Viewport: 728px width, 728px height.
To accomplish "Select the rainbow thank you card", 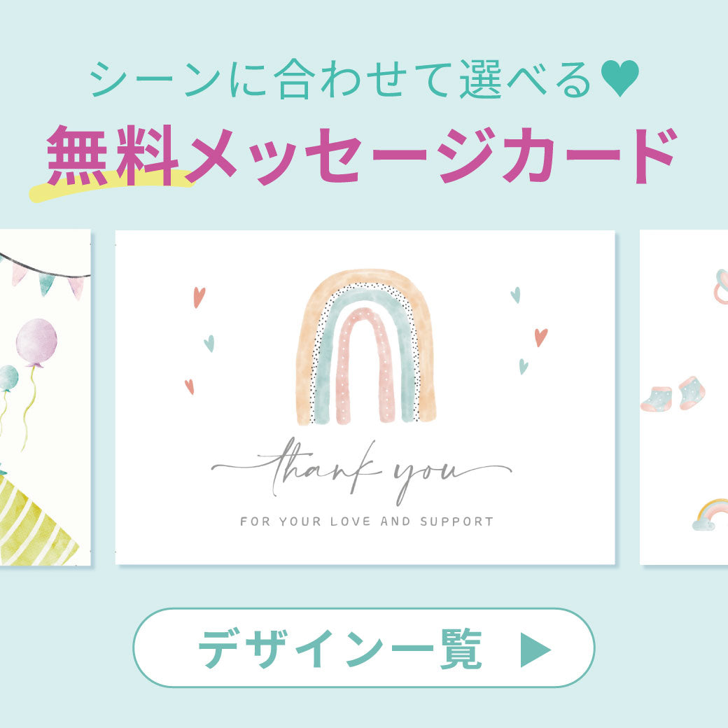I will 365,398.
